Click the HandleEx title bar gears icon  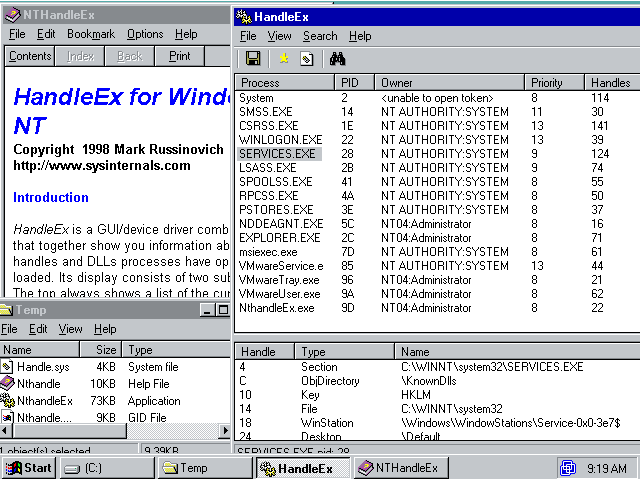point(244,17)
